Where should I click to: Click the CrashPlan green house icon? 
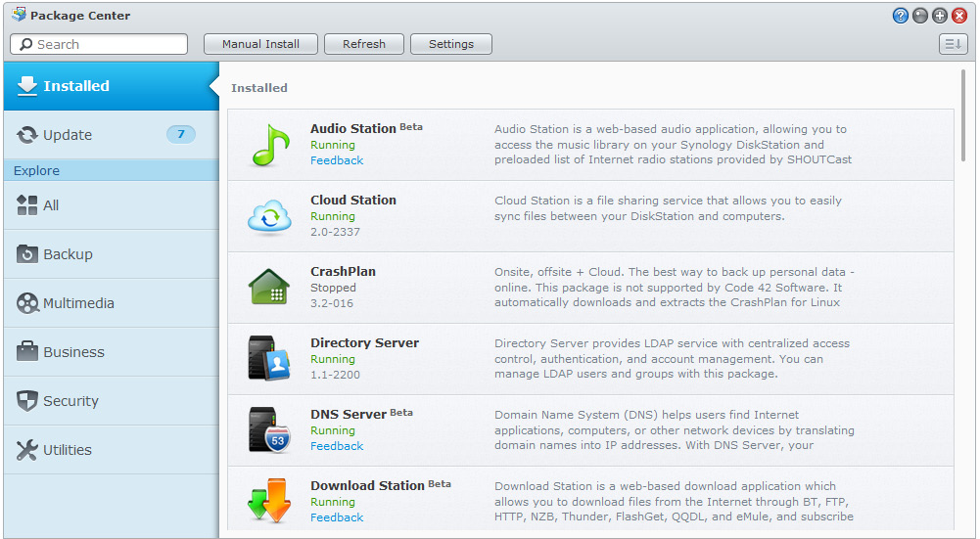tap(269, 287)
